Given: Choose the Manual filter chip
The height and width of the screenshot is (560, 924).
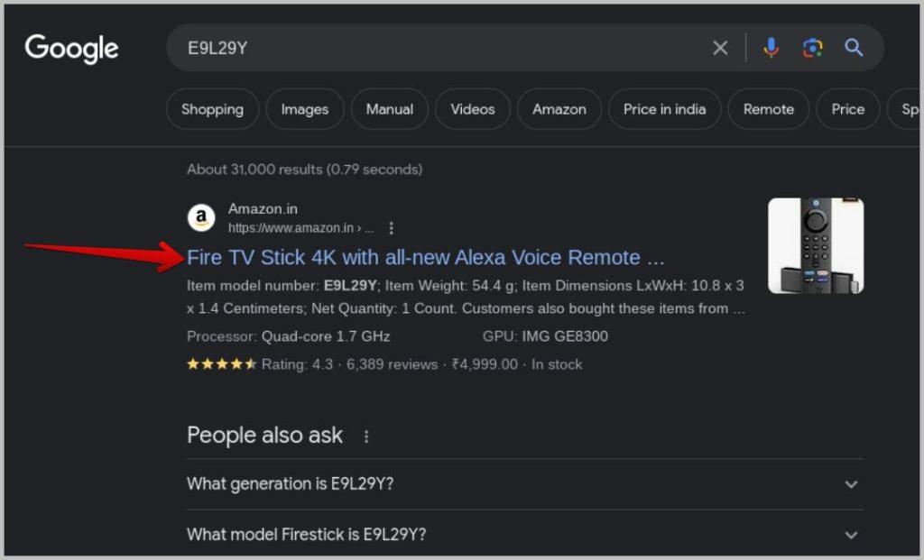Looking at the screenshot, I should point(390,109).
